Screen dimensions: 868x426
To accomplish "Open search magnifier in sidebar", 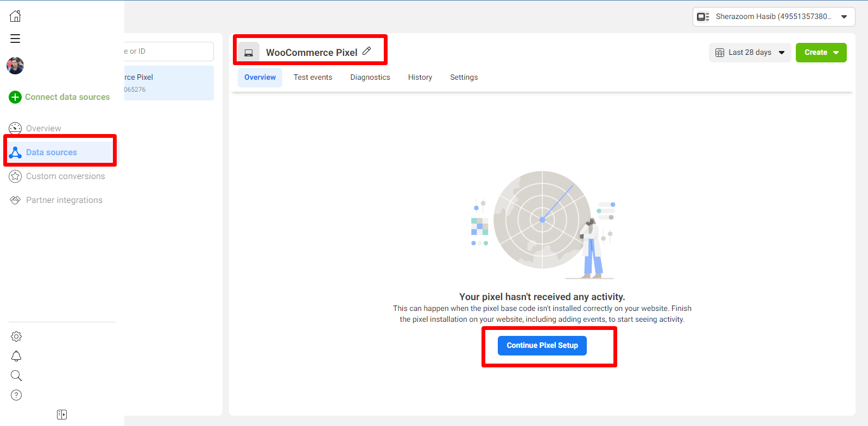I will (x=16, y=376).
